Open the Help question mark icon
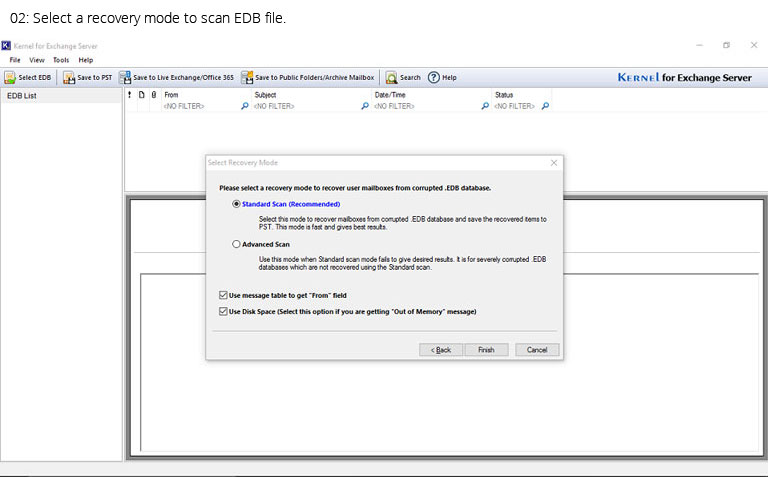This screenshot has width=768, height=477. click(433, 77)
